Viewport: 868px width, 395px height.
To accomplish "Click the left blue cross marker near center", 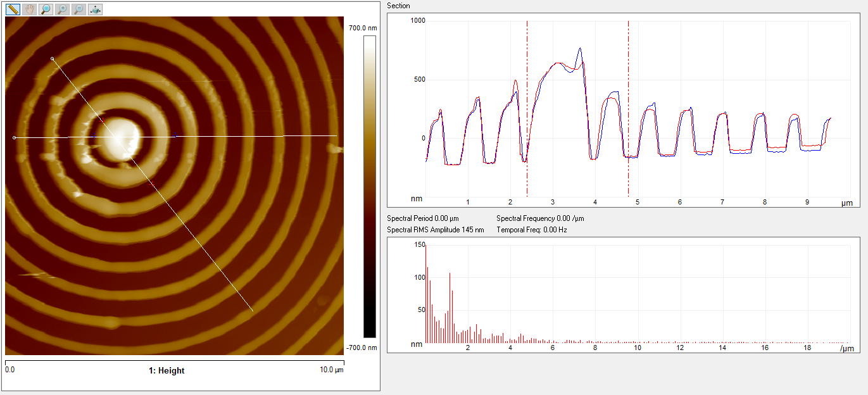I will pyautogui.click(x=94, y=136).
